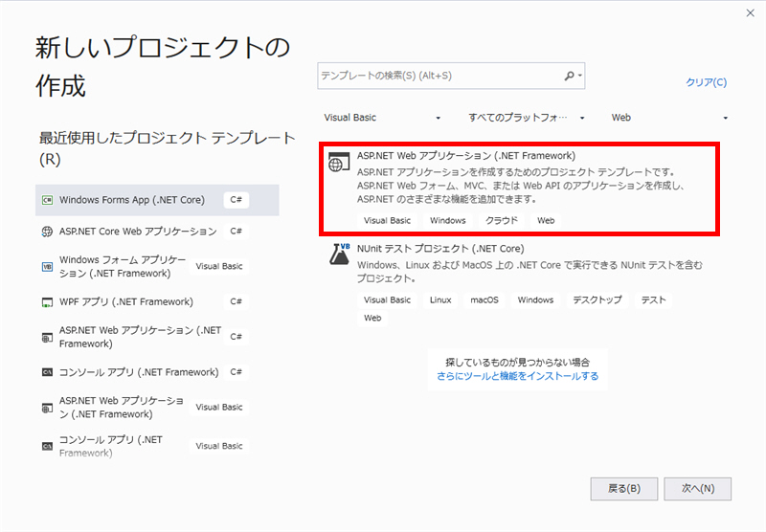Click the Visual Basic ASP.NET Web recent icon
This screenshot has width=766, height=532.
(x=47, y=408)
